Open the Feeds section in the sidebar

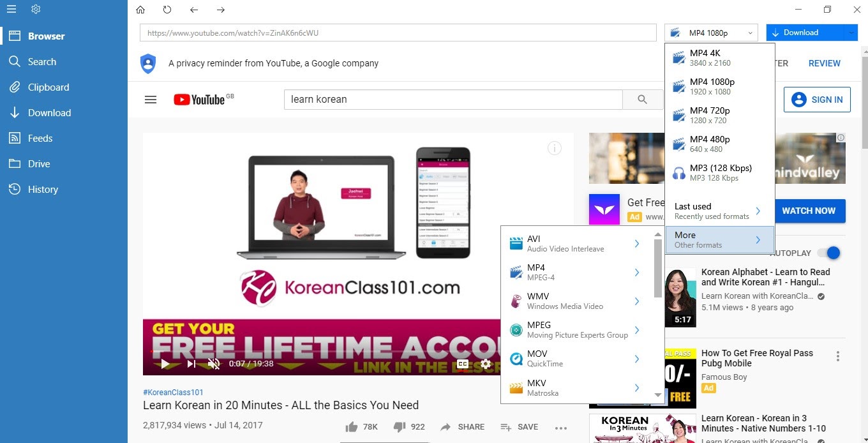tap(64, 139)
